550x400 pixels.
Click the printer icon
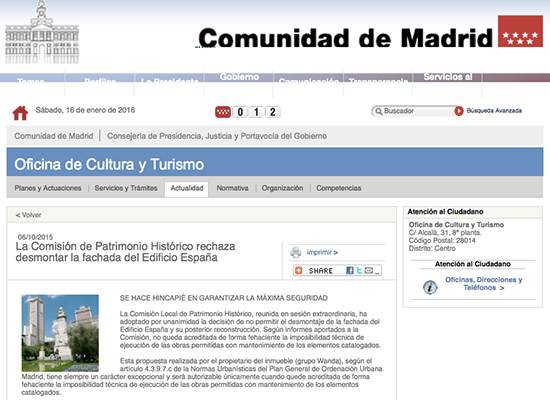[x=296, y=252]
